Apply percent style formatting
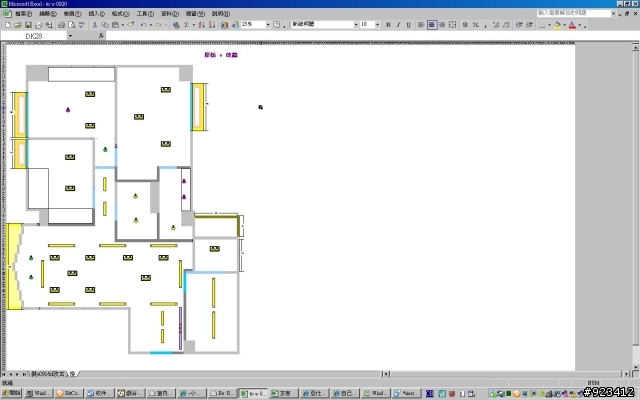 (476, 25)
